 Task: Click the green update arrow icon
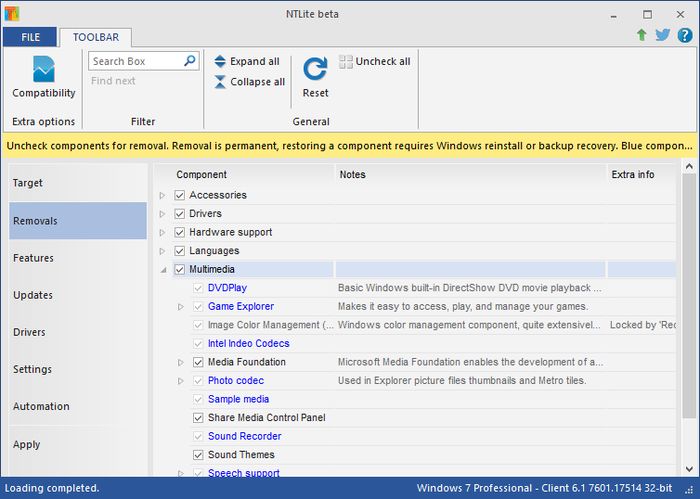click(641, 35)
